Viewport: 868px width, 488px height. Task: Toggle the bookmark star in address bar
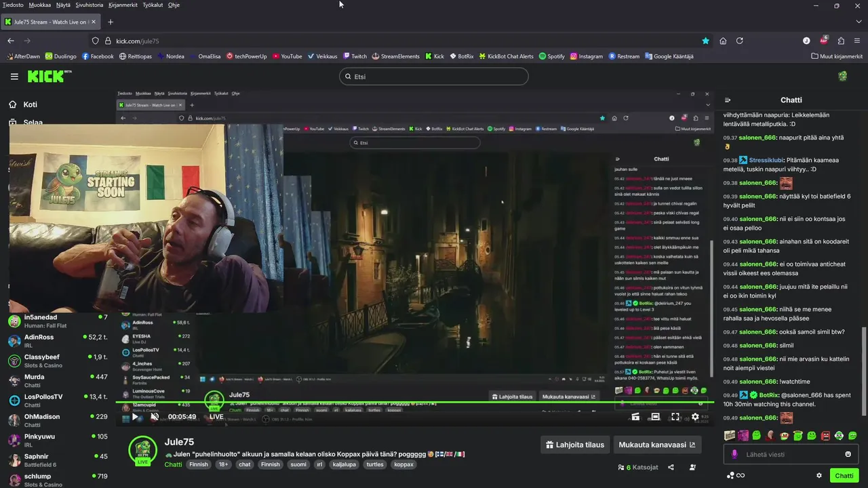pos(706,41)
